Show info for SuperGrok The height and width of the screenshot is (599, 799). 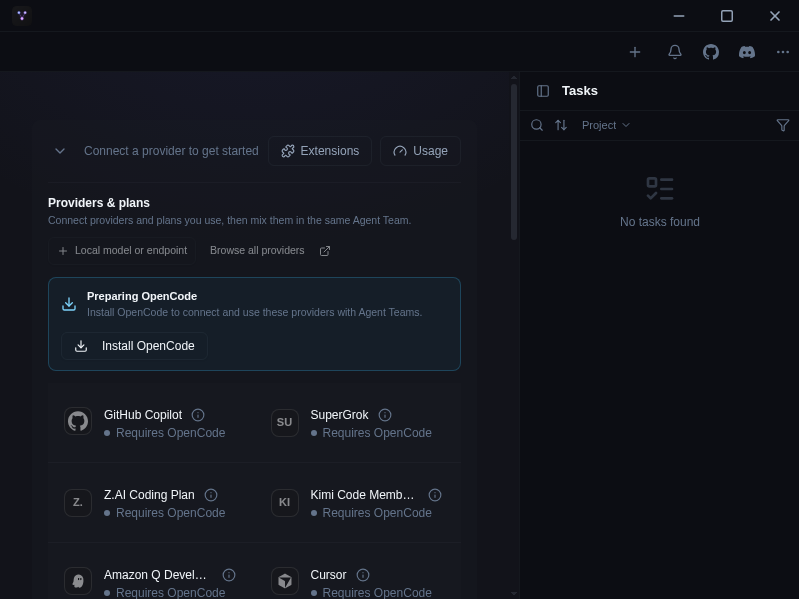[385, 415]
